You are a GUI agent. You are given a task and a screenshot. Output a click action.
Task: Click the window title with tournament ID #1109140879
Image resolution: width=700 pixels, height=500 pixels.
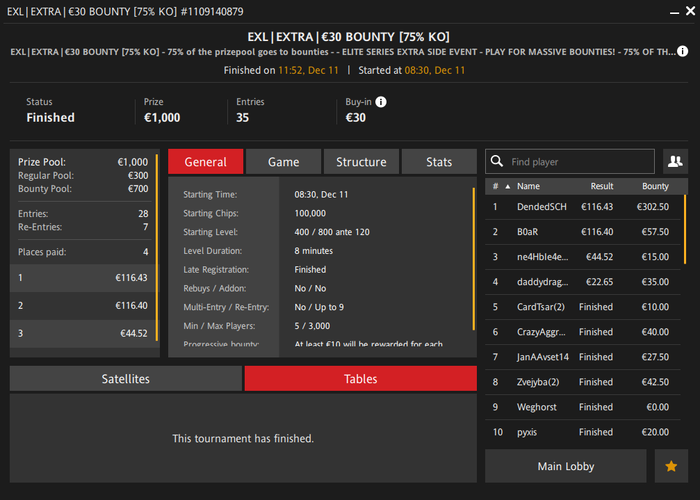125,12
